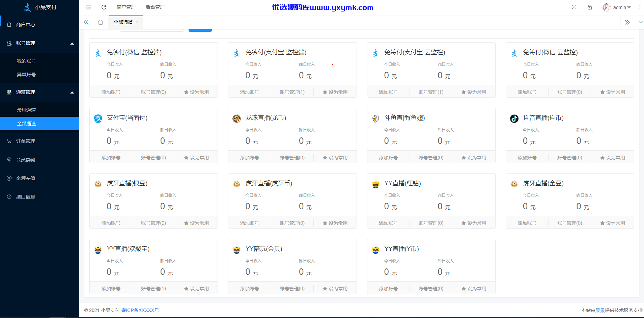Viewport: 644px width, 318px height.
Task: Open 余额充值 in the sidebar
Action: pyautogui.click(x=39, y=178)
